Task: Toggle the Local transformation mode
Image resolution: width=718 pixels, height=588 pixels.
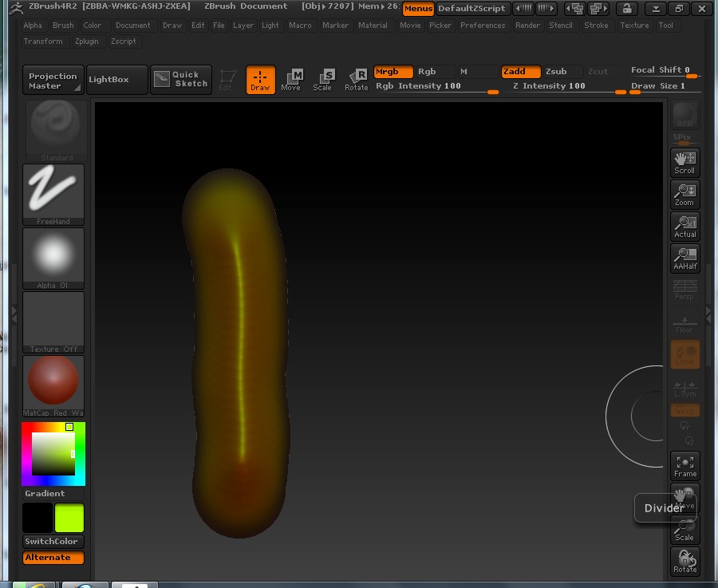Action: coord(684,353)
